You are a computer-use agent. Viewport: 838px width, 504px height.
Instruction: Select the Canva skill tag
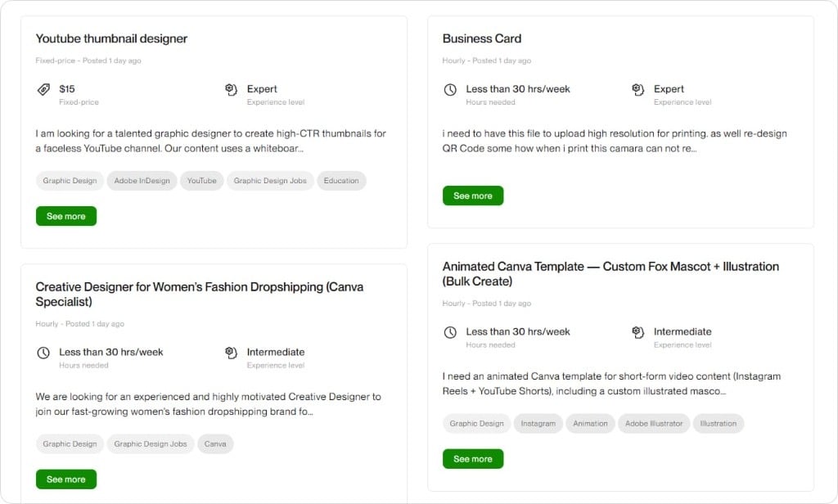tap(215, 444)
